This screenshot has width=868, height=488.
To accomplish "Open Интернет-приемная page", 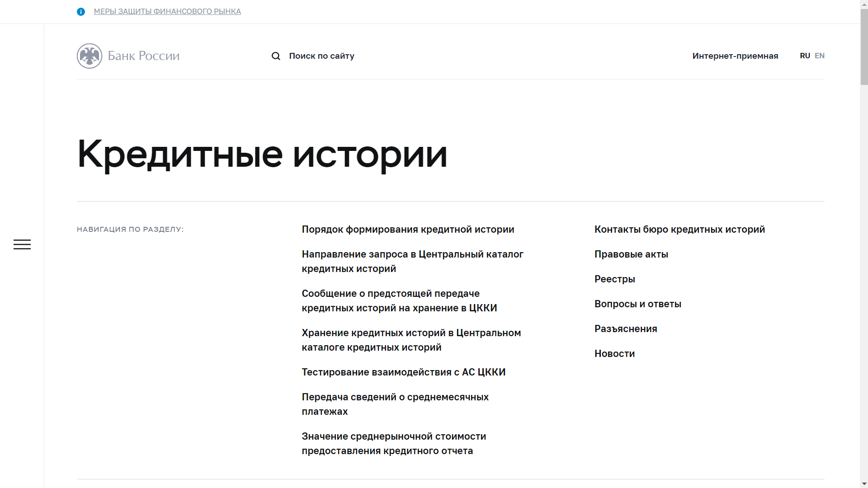I will [x=735, y=56].
